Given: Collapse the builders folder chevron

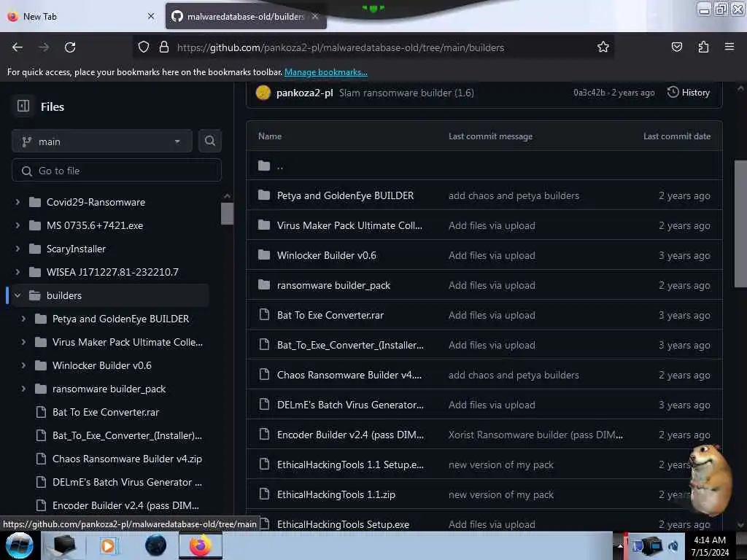Looking at the screenshot, I should pyautogui.click(x=18, y=295).
